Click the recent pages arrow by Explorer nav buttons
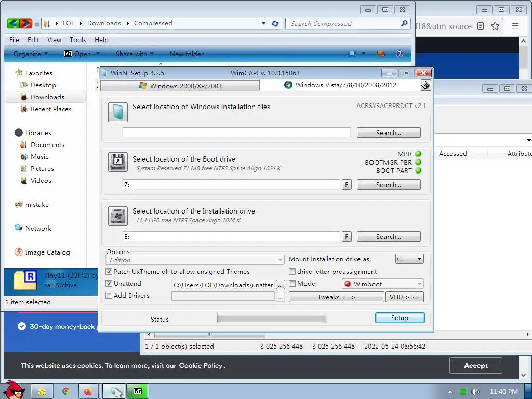The height and width of the screenshot is (399, 532). [37, 24]
